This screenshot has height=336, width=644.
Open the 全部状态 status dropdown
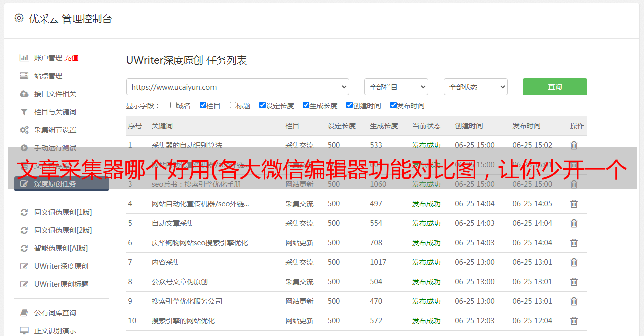pyautogui.click(x=475, y=87)
